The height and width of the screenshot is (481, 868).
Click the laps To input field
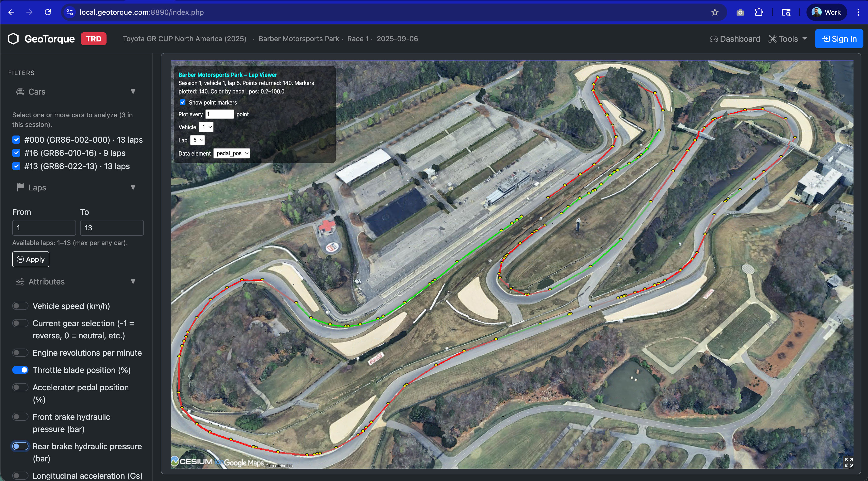(112, 228)
